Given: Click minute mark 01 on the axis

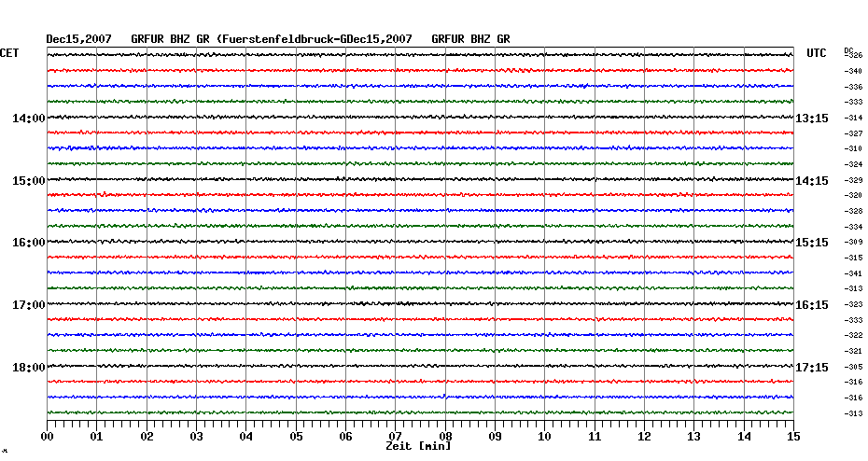Looking at the screenshot, I should [x=97, y=437].
